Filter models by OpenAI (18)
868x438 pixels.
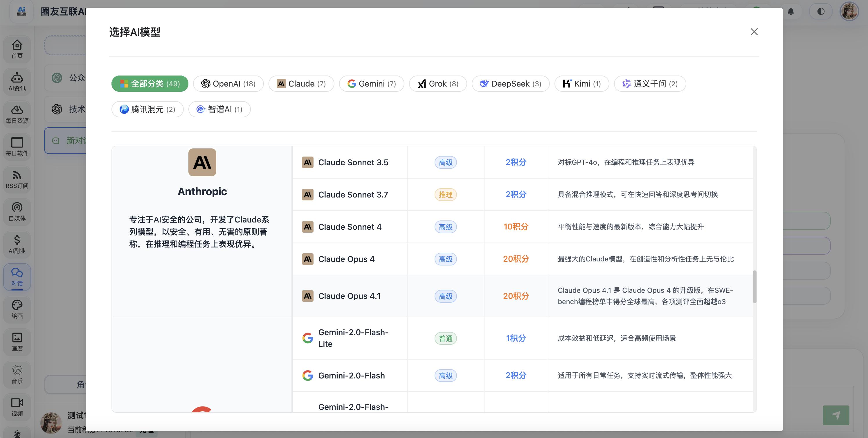coord(228,84)
